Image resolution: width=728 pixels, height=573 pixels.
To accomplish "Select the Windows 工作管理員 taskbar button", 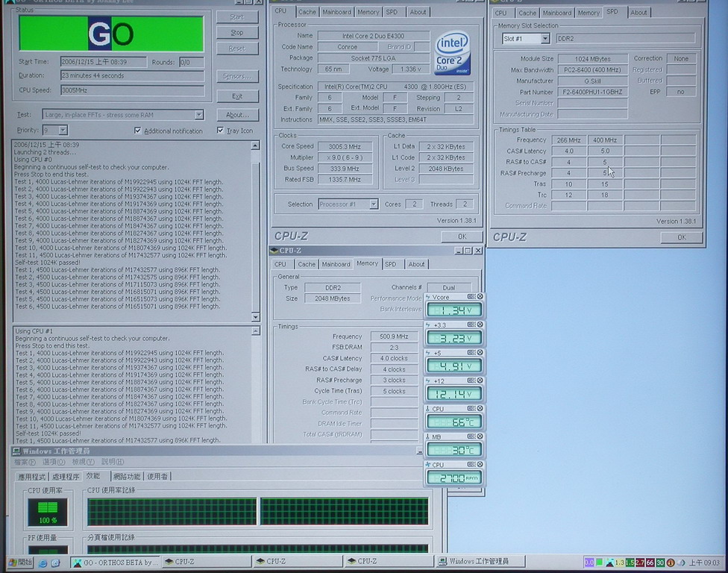I will (480, 561).
